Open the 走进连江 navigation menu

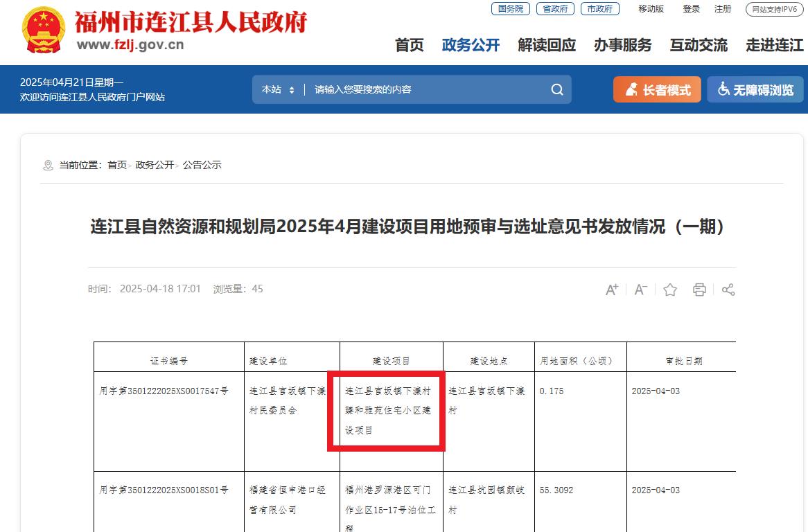(775, 45)
